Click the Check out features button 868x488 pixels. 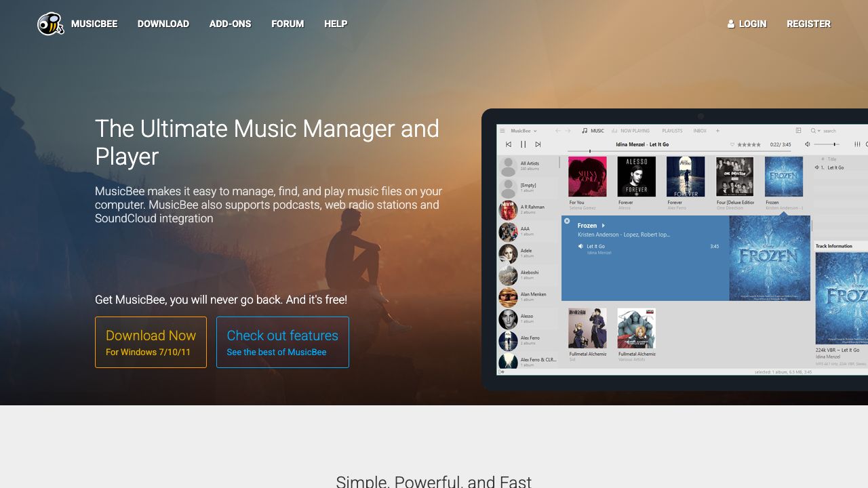coord(283,342)
